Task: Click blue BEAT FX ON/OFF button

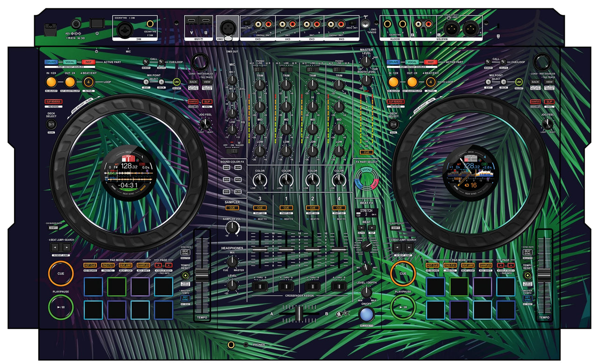Action: (367, 314)
